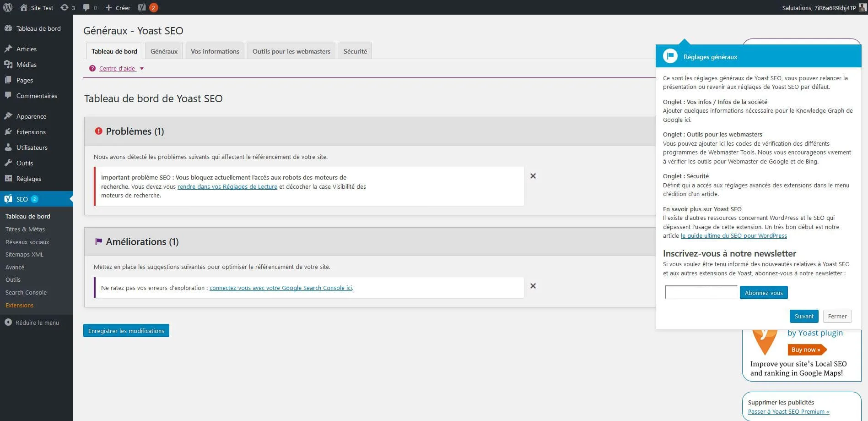Click the help question mark icon
The image size is (868, 421).
92,68
